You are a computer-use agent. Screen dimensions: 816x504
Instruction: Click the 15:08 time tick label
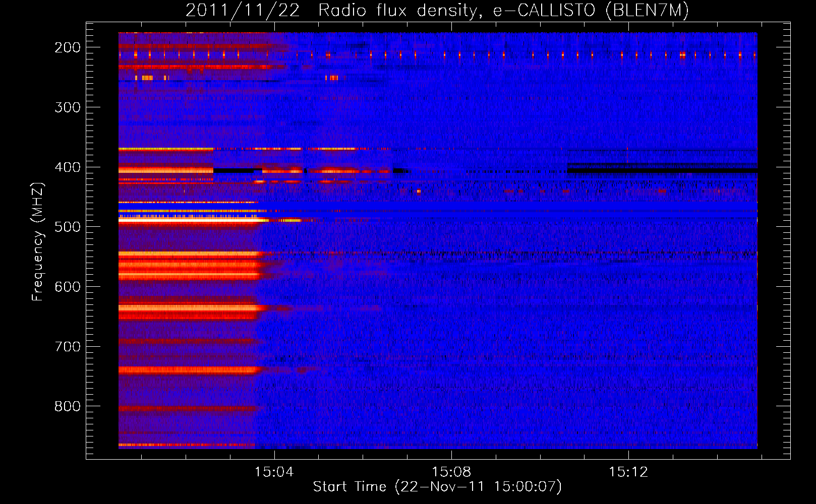(451, 472)
